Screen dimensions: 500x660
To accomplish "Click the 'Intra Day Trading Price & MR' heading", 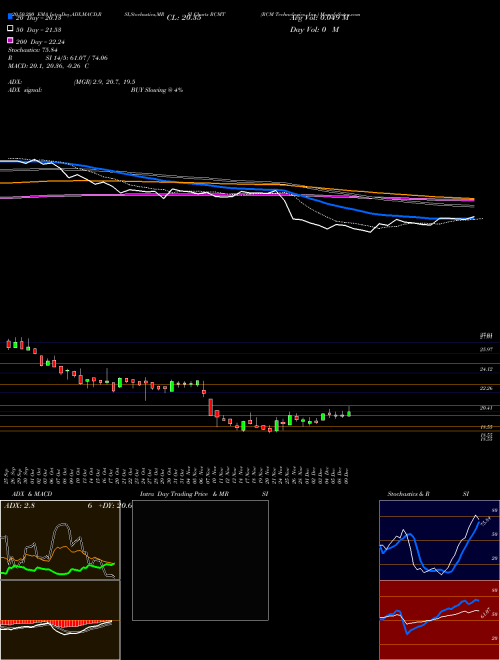I will 184,494.
